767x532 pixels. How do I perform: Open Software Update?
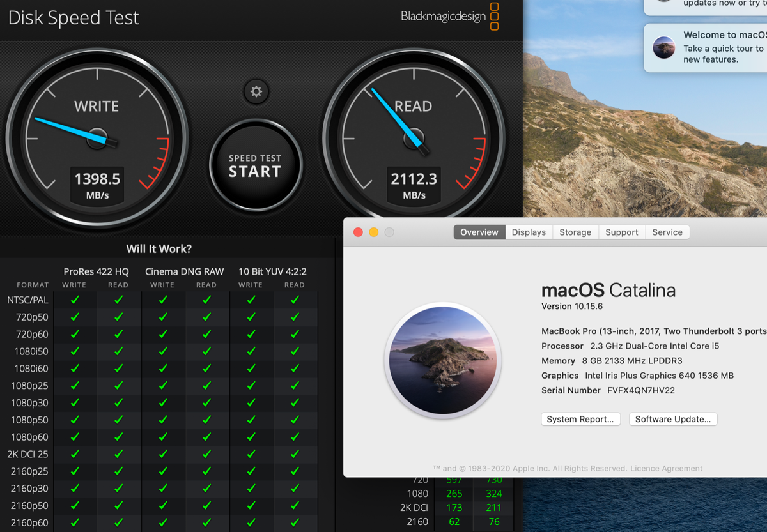(673, 419)
